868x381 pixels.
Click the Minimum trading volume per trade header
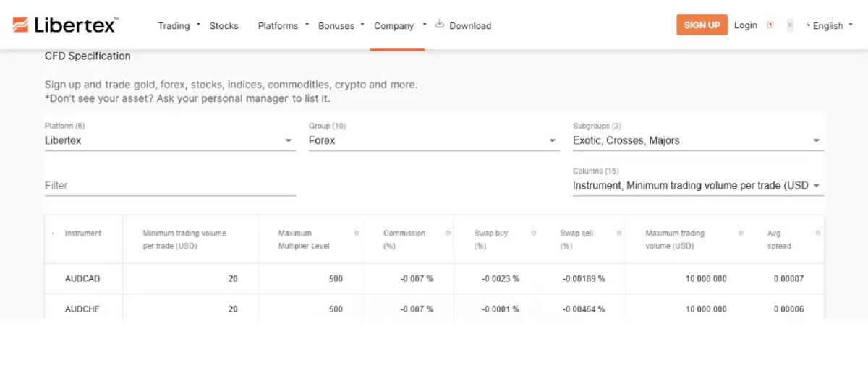pos(184,239)
